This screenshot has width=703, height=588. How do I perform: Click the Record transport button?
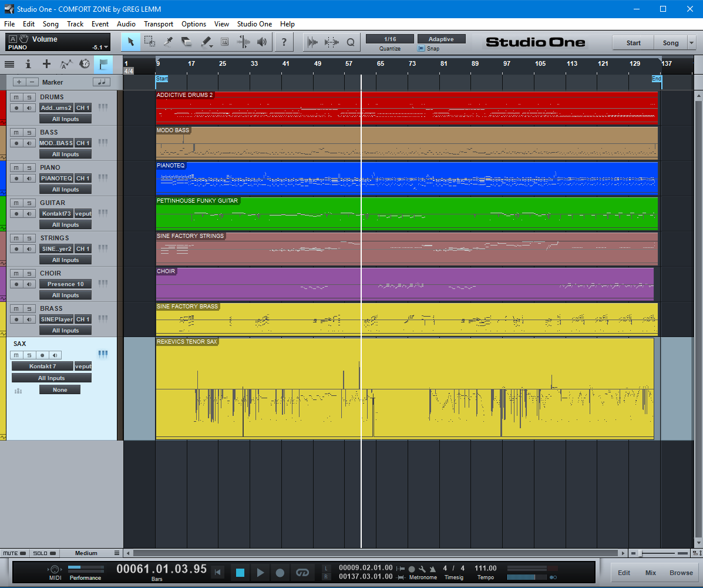point(280,572)
